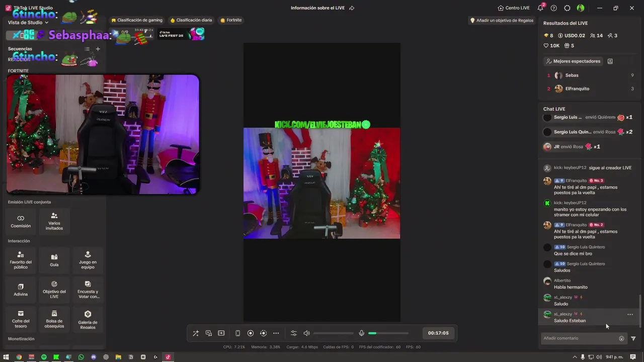This screenshot has width=644, height=362.
Task: Select Clasificación diaria tag
Action: coord(191,20)
